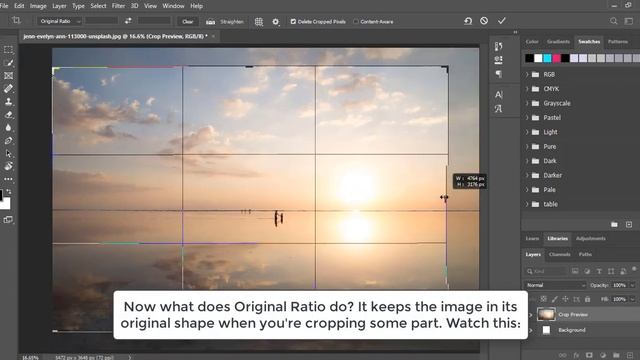
Task: Expand the CMYK swatch folder
Action: pos(527,89)
